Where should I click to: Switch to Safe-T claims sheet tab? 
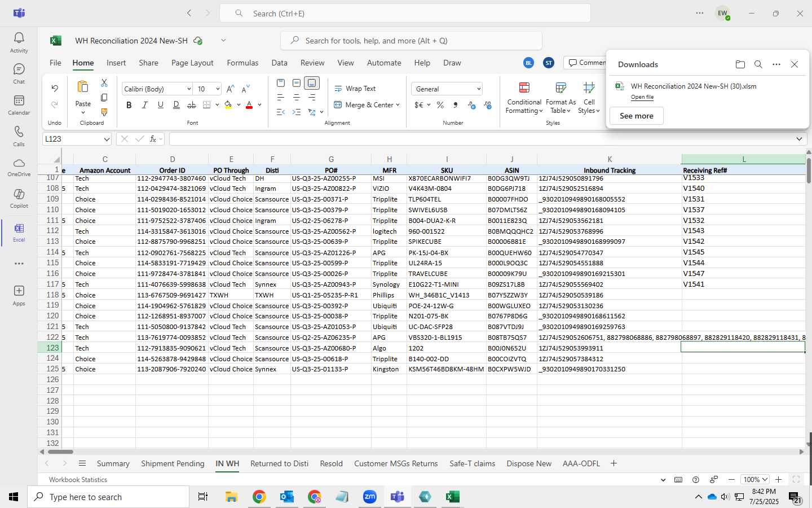point(473,463)
